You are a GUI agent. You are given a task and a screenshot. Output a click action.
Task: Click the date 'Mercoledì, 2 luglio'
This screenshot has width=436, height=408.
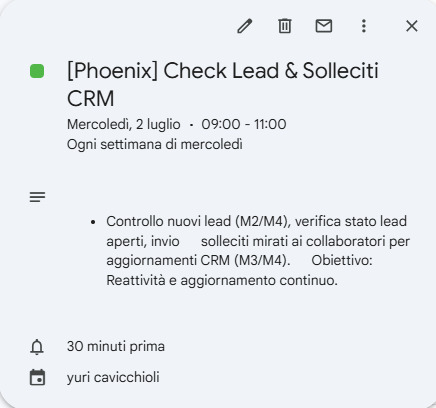point(124,124)
